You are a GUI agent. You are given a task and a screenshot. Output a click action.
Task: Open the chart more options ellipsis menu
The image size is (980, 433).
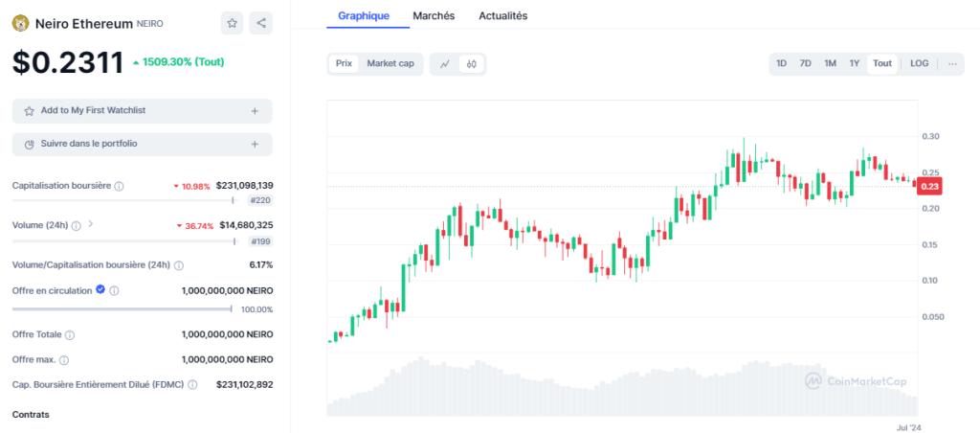click(x=952, y=63)
